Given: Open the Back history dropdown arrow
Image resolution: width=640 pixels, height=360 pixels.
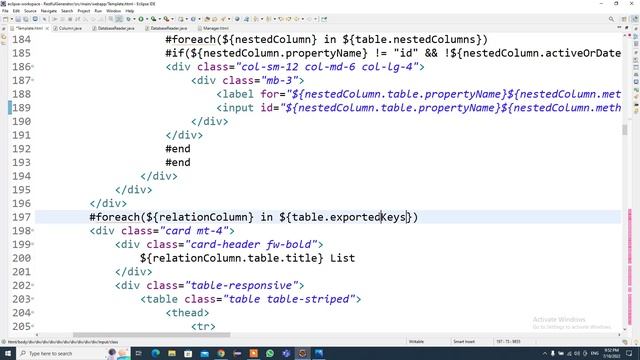Looking at the screenshot, I should 302,19.
